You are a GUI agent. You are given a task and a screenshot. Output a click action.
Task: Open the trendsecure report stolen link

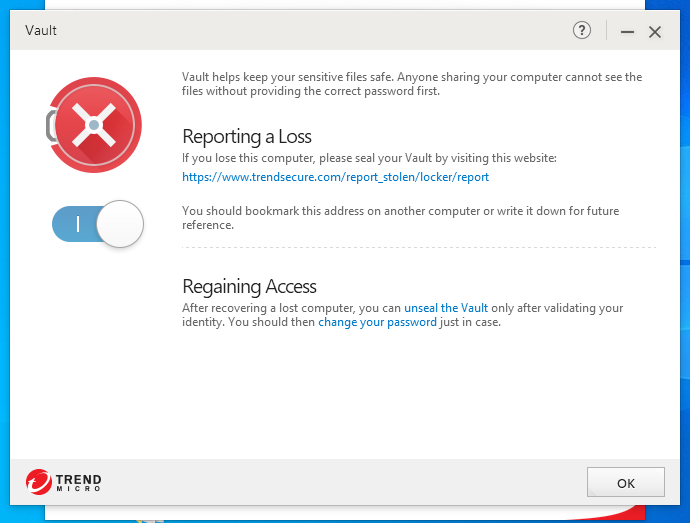coord(335,177)
